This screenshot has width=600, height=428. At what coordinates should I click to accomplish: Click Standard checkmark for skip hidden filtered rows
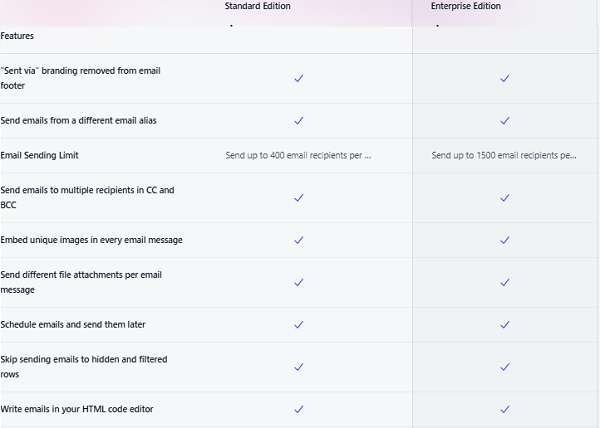(298, 367)
